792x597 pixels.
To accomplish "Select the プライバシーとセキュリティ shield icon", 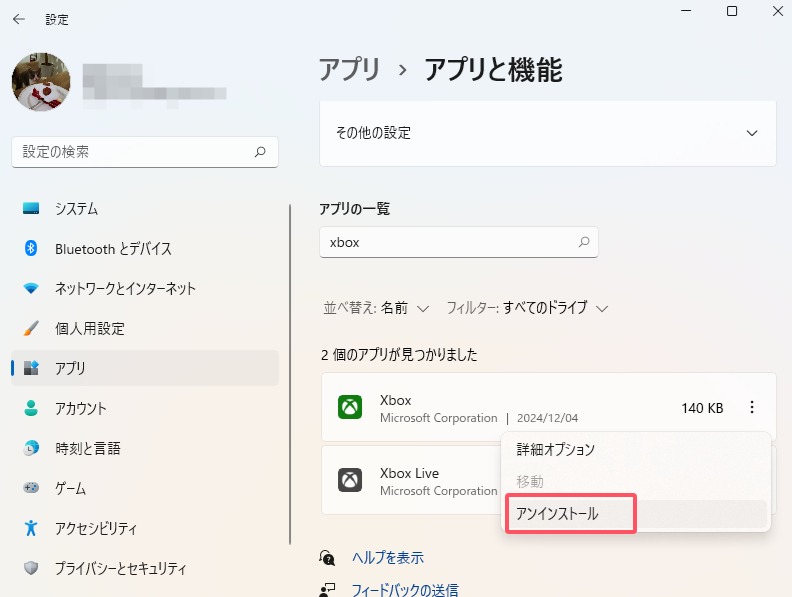I will click(x=31, y=568).
